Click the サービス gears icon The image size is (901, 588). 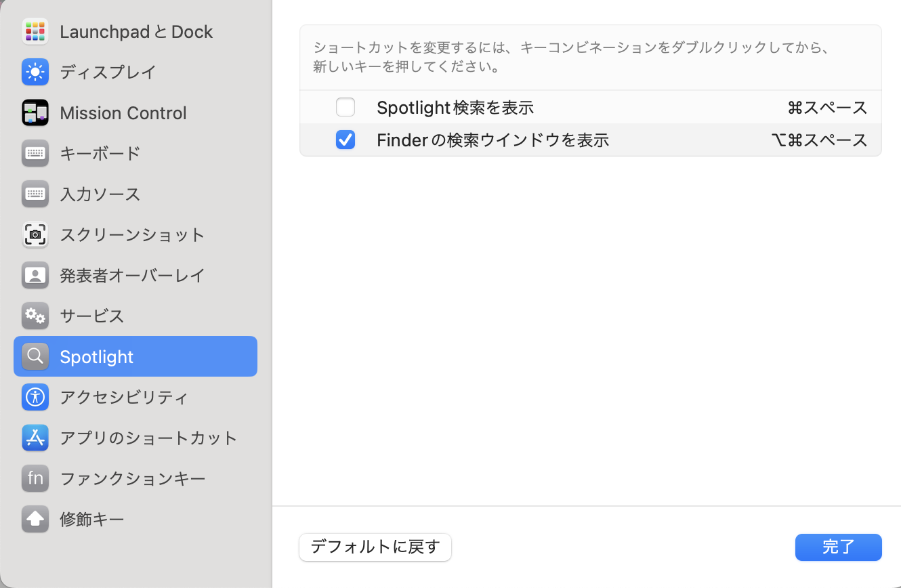click(x=35, y=316)
